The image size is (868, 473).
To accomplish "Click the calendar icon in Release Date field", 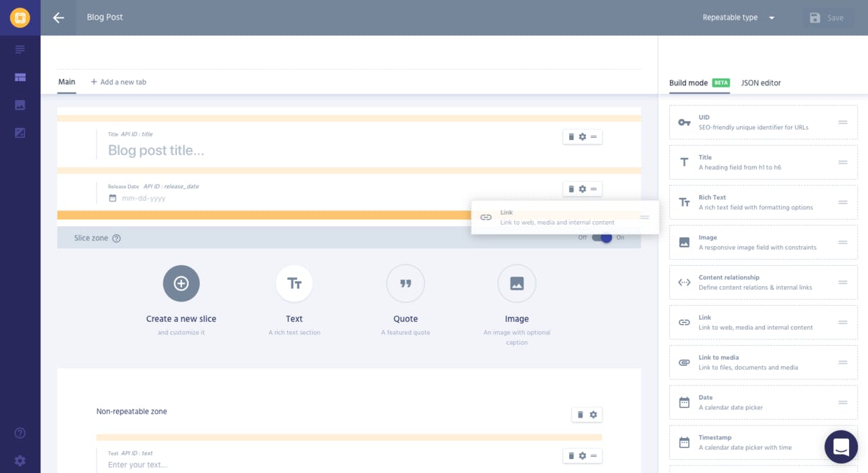I will tap(113, 199).
